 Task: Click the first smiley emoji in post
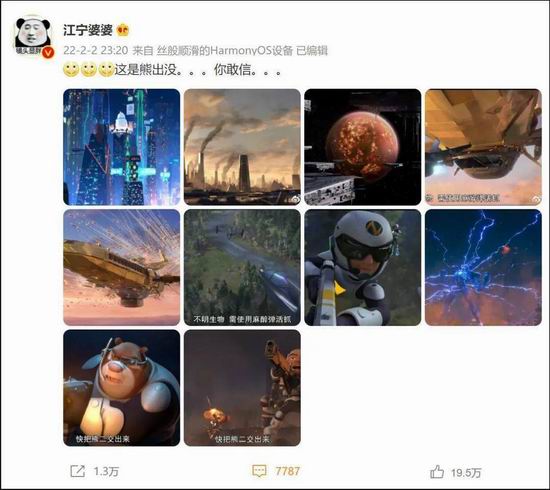coord(71,69)
